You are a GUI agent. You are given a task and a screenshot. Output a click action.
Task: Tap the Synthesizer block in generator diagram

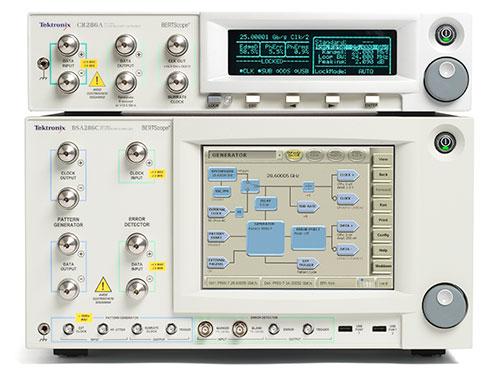tap(223, 174)
